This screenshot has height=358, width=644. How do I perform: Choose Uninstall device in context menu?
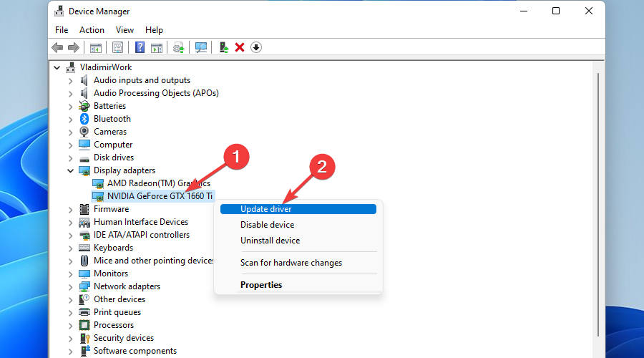coord(298,241)
